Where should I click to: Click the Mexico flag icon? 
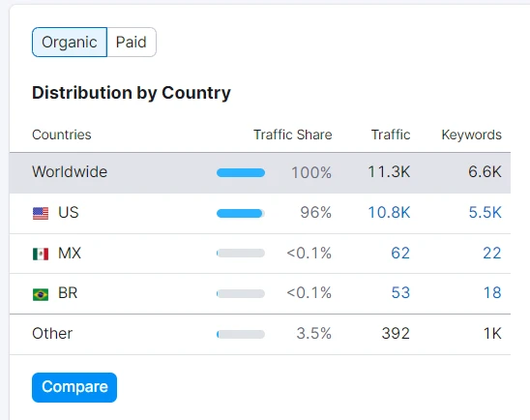pyautogui.click(x=41, y=254)
